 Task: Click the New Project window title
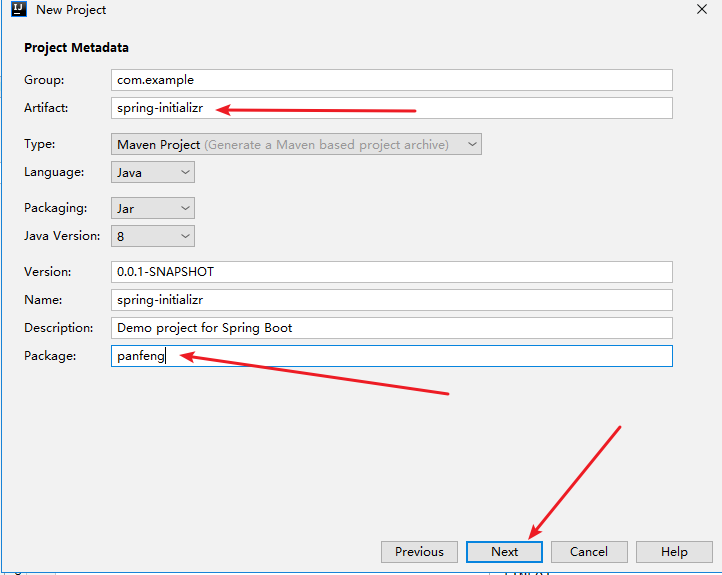(x=71, y=10)
